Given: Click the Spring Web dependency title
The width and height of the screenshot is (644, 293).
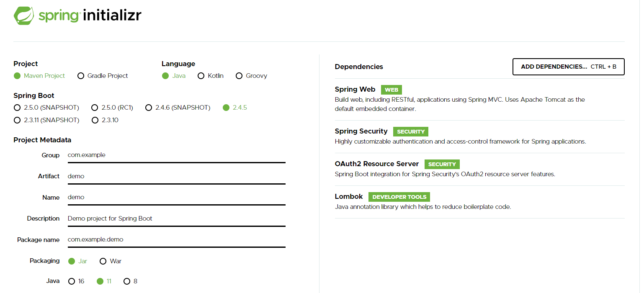Looking at the screenshot, I should pyautogui.click(x=355, y=89).
